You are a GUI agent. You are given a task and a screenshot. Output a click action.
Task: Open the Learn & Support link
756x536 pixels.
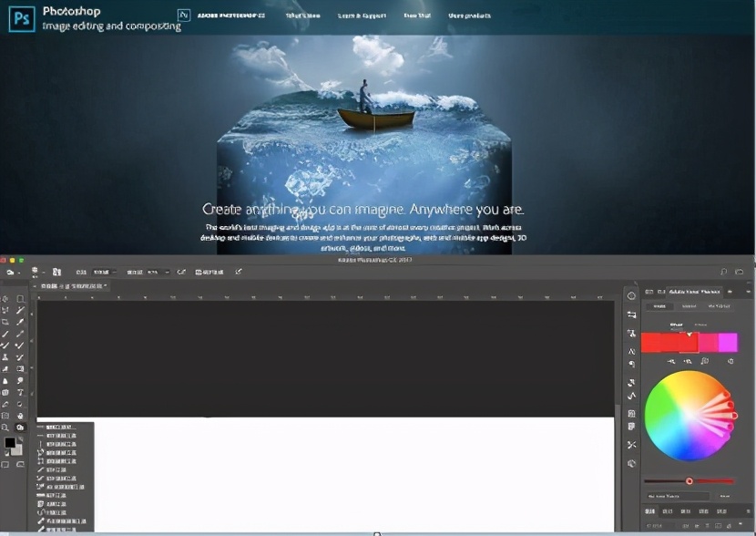pos(362,15)
